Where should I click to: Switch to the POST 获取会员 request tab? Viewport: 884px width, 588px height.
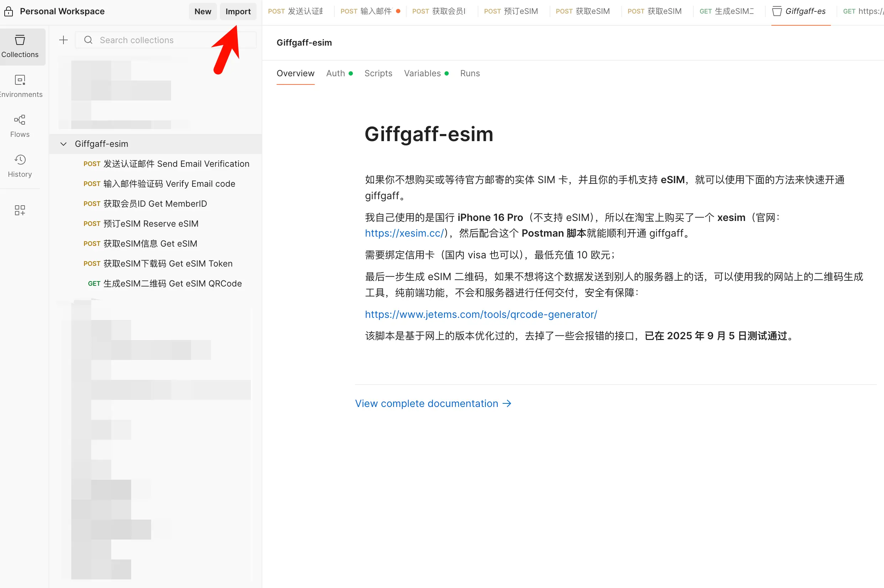click(439, 11)
